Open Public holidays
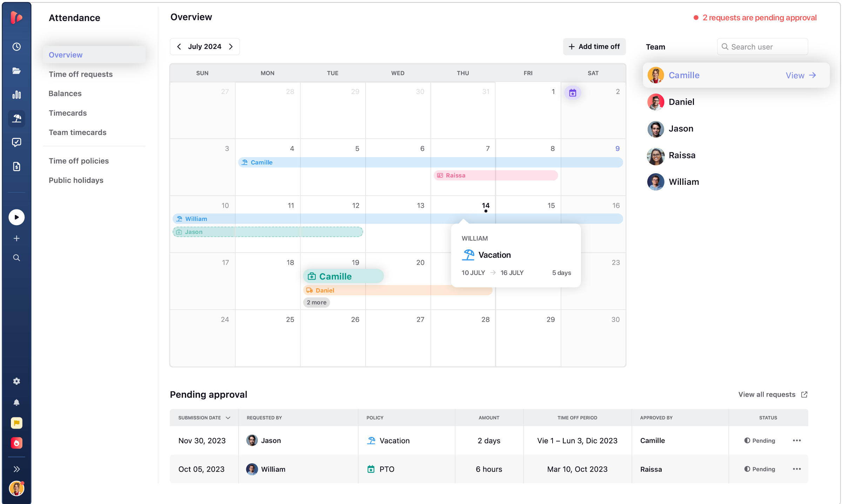Screen dimensions: 842x504 click(x=76, y=180)
